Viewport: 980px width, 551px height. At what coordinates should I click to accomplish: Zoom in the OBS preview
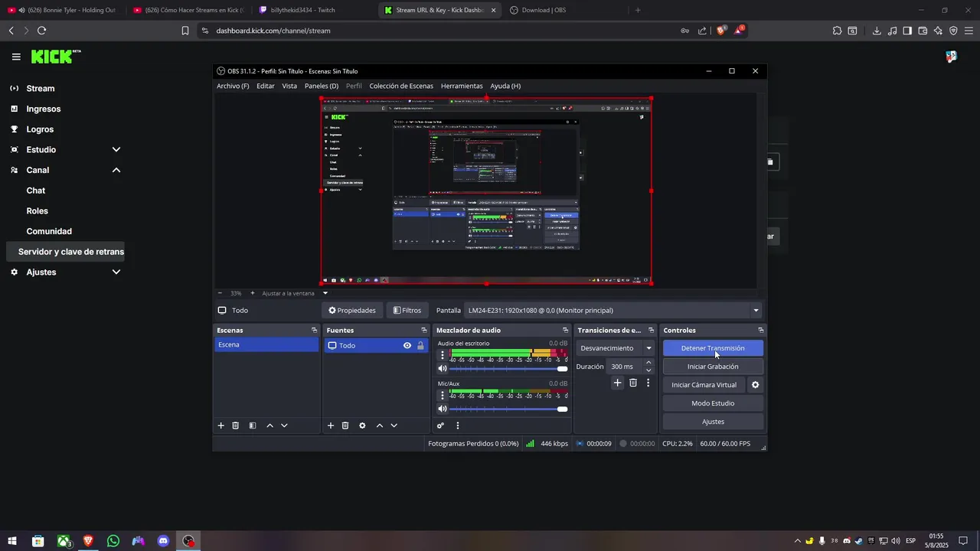pyautogui.click(x=253, y=293)
